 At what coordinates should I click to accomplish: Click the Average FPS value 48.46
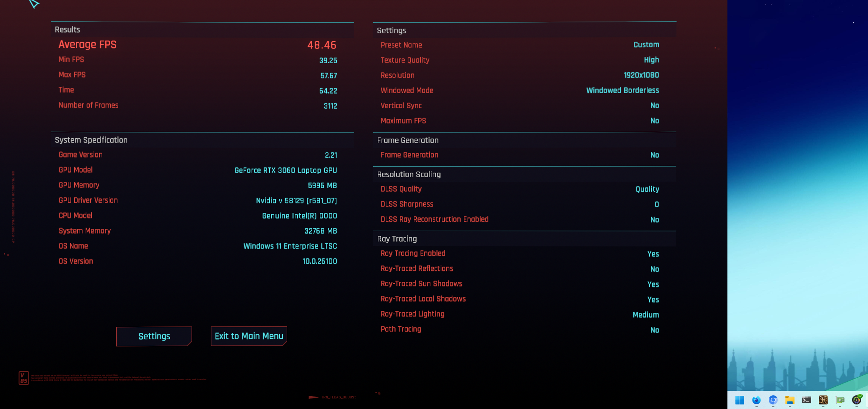pyautogui.click(x=322, y=45)
